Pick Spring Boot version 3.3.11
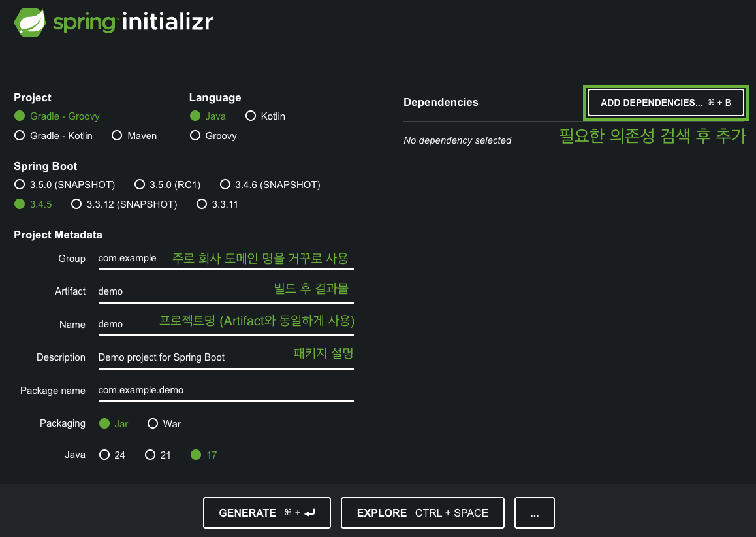Viewport: 756px width, 537px height. 217,204
